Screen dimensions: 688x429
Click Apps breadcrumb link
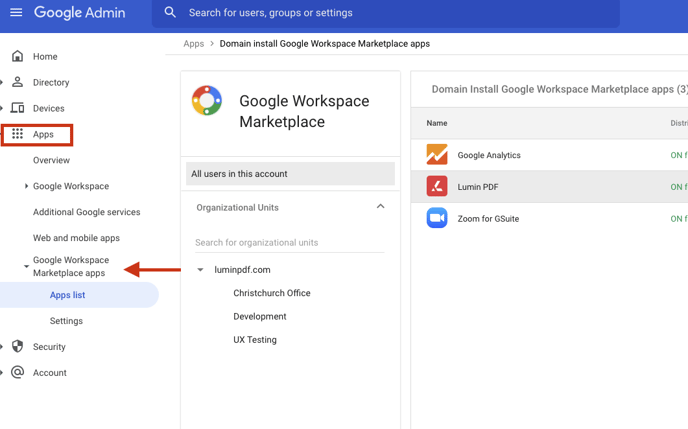[x=194, y=44]
